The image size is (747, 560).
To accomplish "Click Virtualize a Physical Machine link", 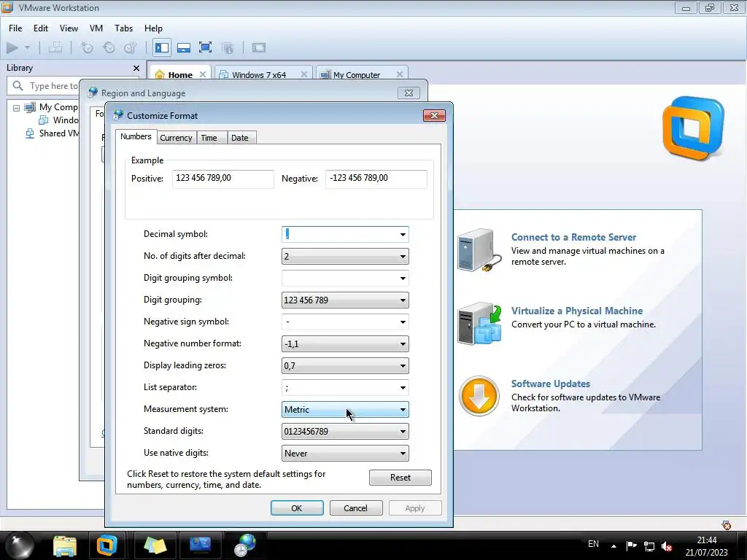I will point(577,311).
